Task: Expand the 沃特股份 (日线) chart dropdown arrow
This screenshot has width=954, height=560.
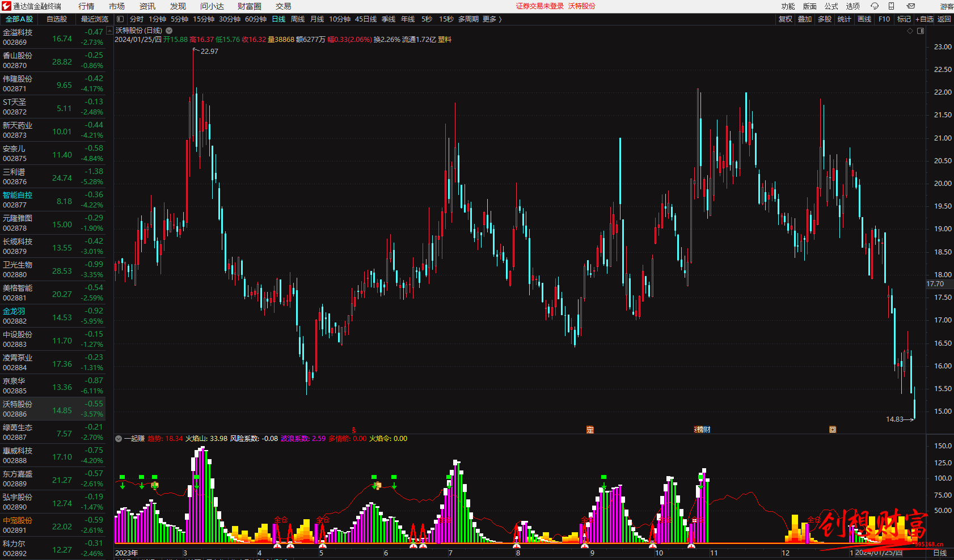Action: click(169, 31)
